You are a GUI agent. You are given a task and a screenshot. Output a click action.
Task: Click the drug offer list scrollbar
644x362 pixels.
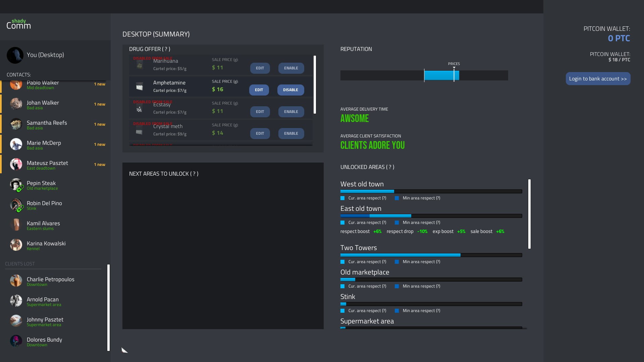point(315,85)
